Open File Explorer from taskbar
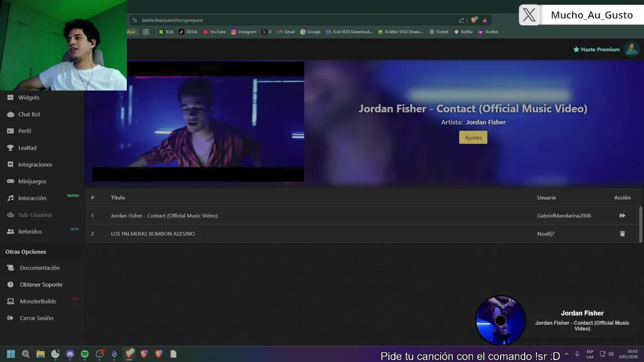Screen dimensions: 644x362 point(40,354)
